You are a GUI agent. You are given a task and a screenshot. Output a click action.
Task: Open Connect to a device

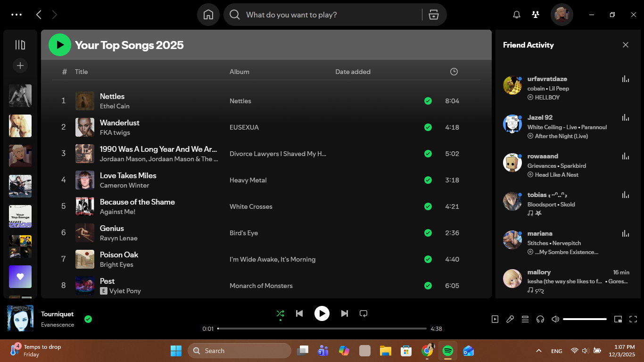pyautogui.click(x=540, y=319)
